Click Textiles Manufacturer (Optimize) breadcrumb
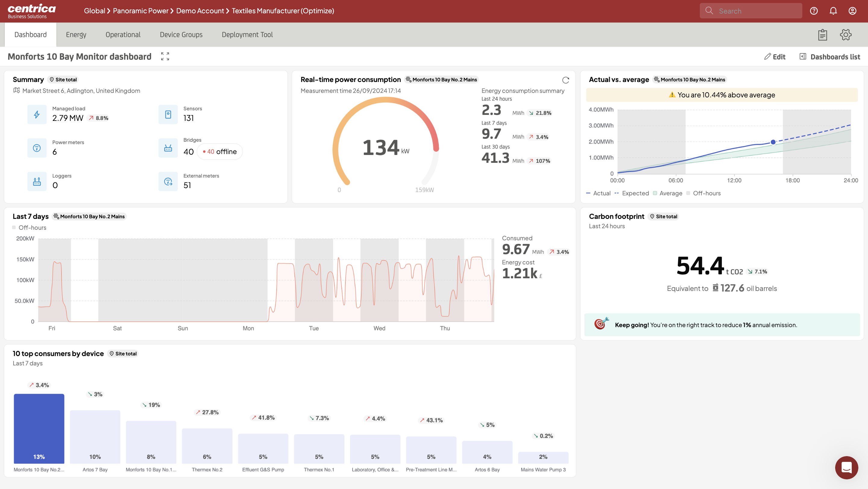Screen dimensions: 868x489 click(x=283, y=11)
